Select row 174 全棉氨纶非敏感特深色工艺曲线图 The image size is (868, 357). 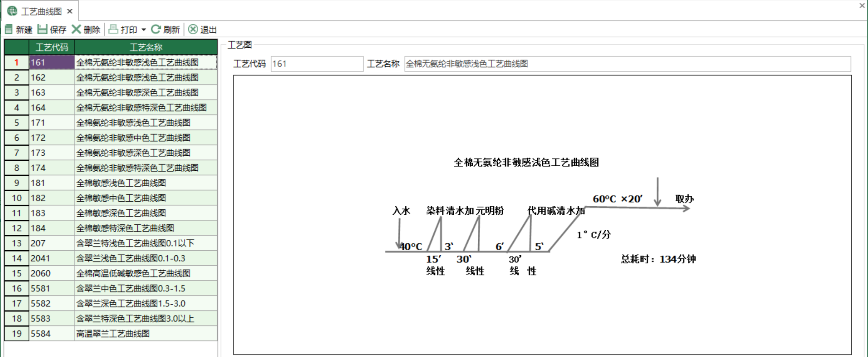[111, 168]
